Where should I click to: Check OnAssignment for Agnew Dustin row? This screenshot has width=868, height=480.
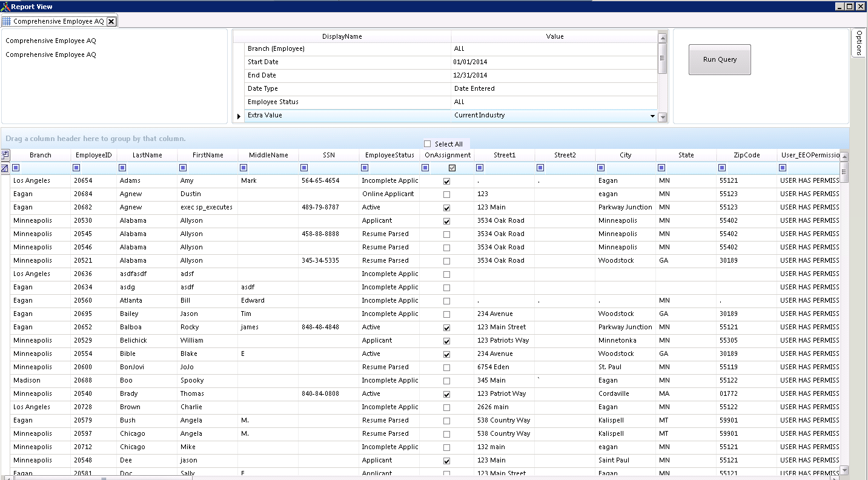pyautogui.click(x=447, y=194)
